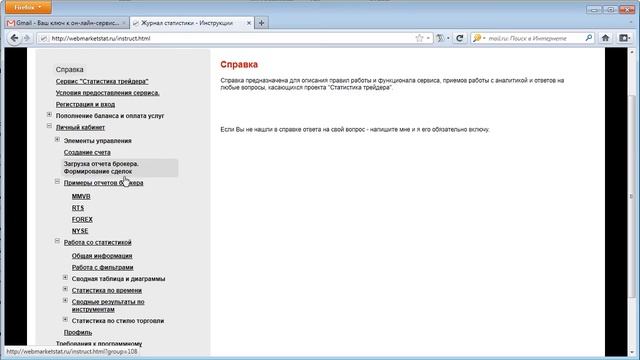
Task: Collapse Примеры отчетов брокера node
Action: coord(58,182)
